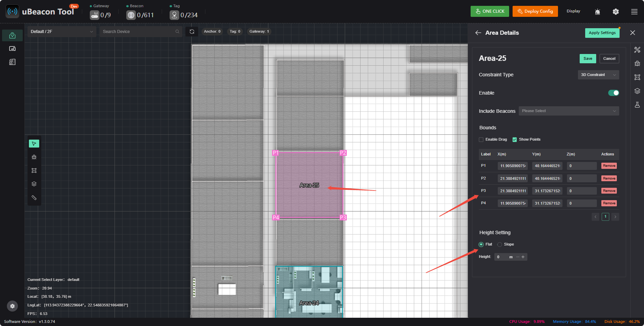Select the ruler measure tool

pyautogui.click(x=34, y=198)
